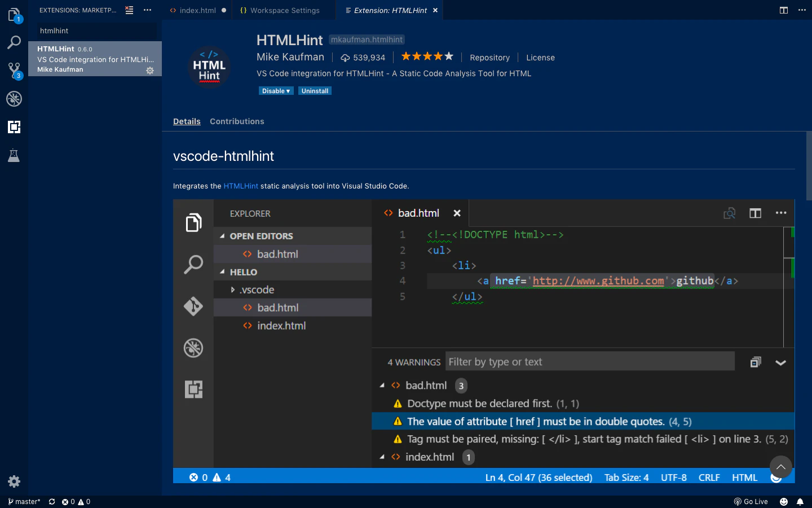Select the Extension: HTMLHint editor tab

[x=390, y=10]
